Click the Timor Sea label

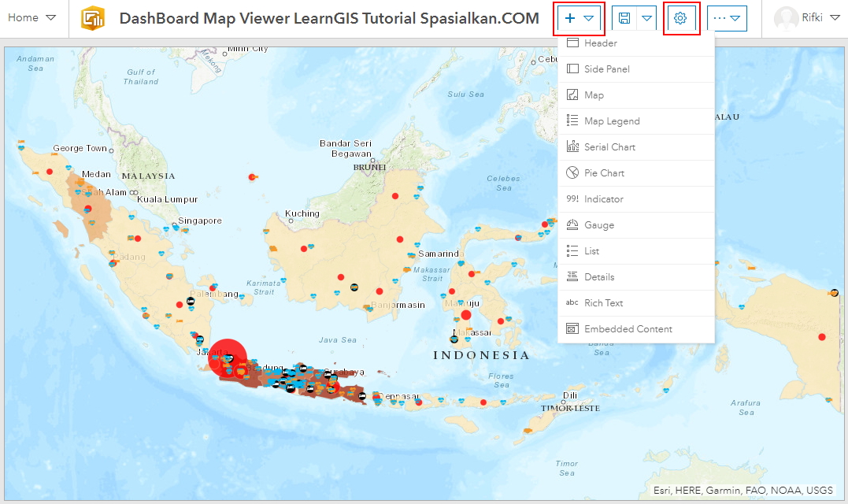coord(567,469)
